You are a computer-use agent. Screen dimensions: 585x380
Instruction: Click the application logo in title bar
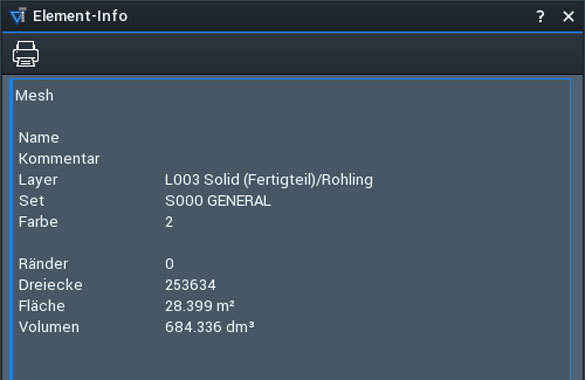pos(18,16)
